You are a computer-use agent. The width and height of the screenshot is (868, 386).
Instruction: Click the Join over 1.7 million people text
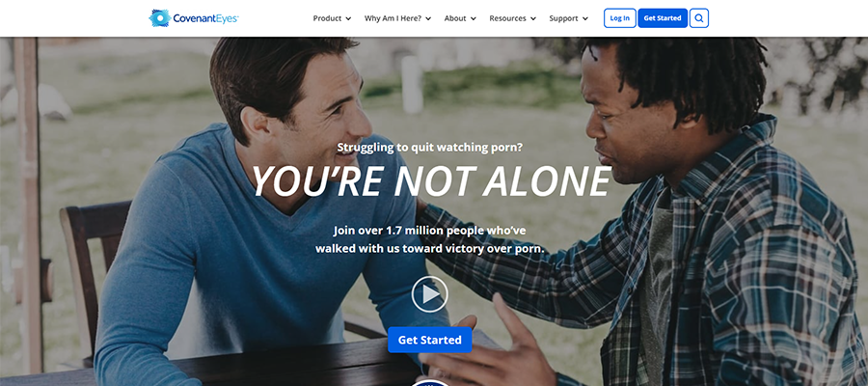(429, 230)
